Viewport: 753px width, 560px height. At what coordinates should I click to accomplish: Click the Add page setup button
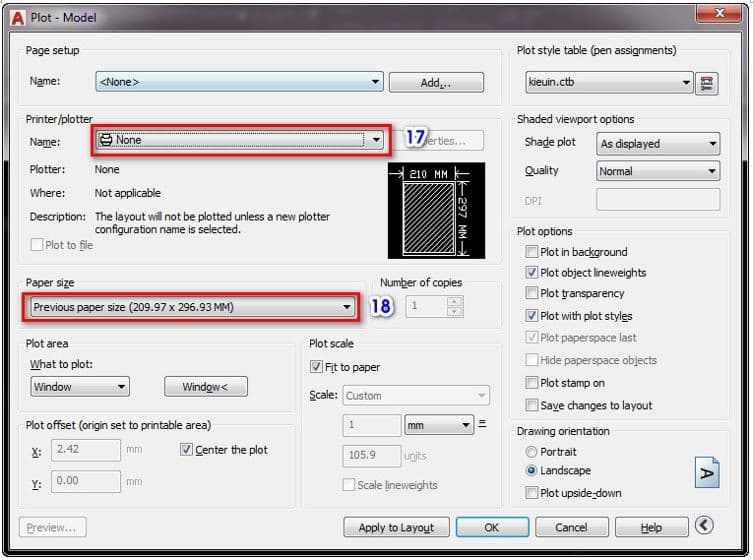pos(436,83)
